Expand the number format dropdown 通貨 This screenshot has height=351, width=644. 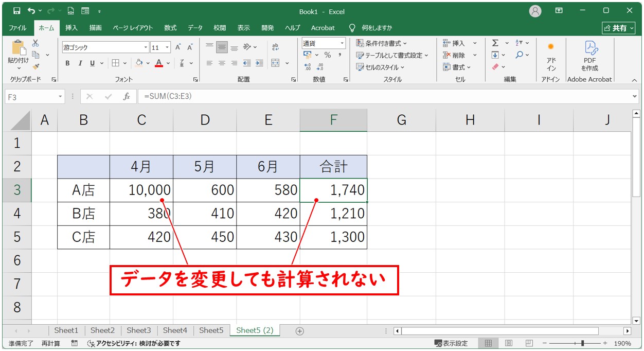click(342, 43)
